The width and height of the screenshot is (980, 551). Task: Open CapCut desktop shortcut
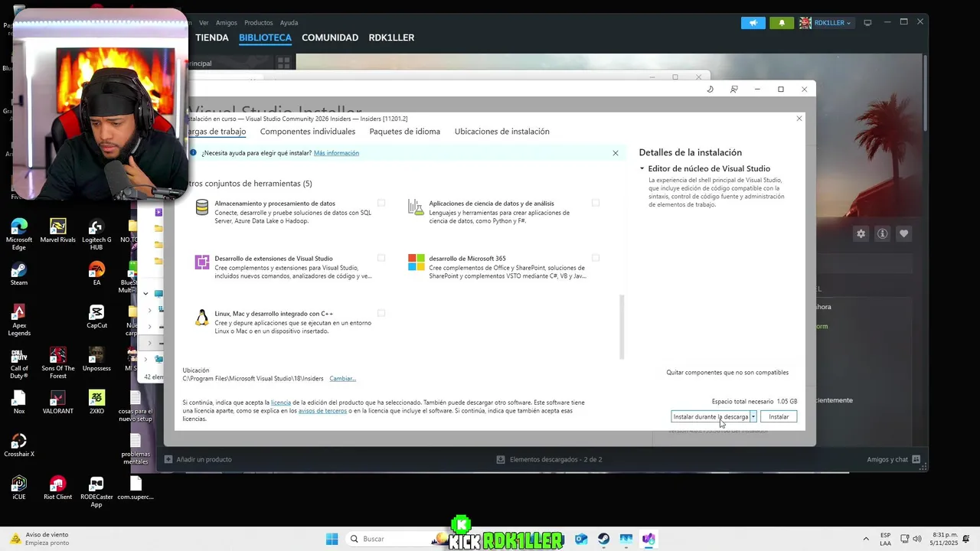(x=96, y=316)
